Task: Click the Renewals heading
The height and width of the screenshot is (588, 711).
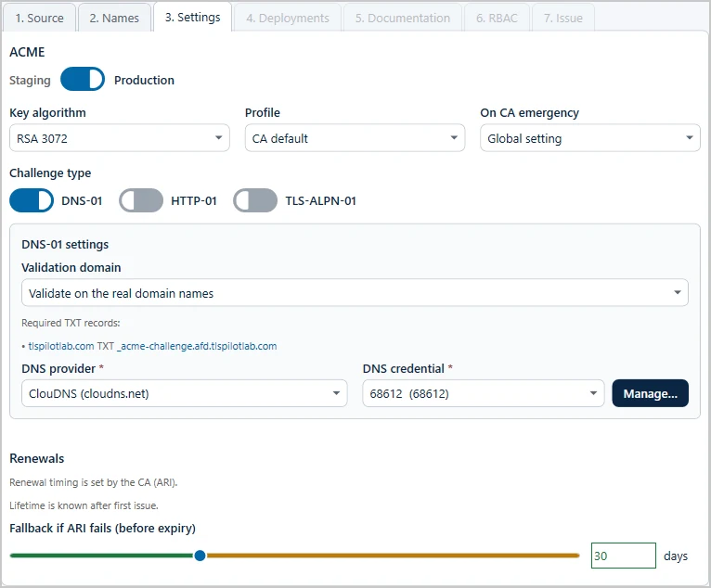Action: tap(37, 458)
